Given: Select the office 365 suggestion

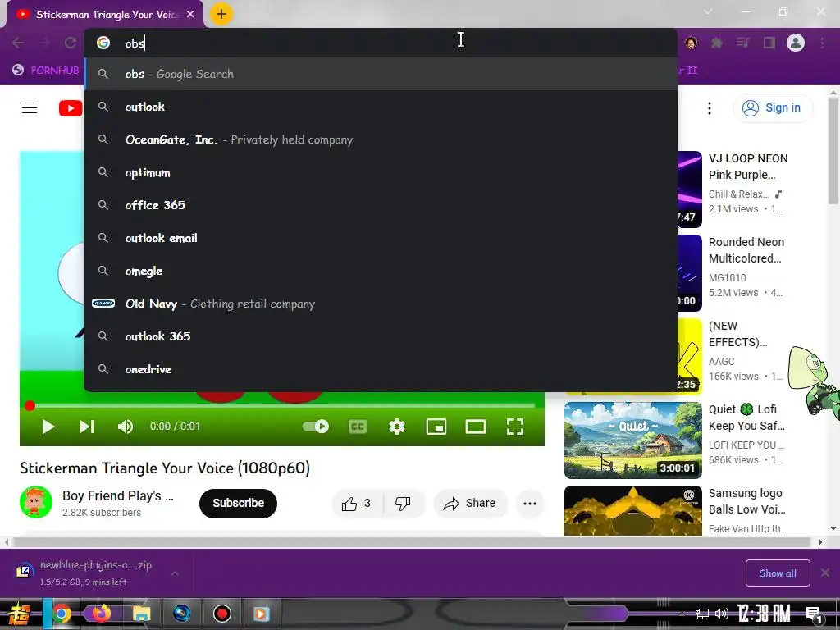Looking at the screenshot, I should point(381,205).
